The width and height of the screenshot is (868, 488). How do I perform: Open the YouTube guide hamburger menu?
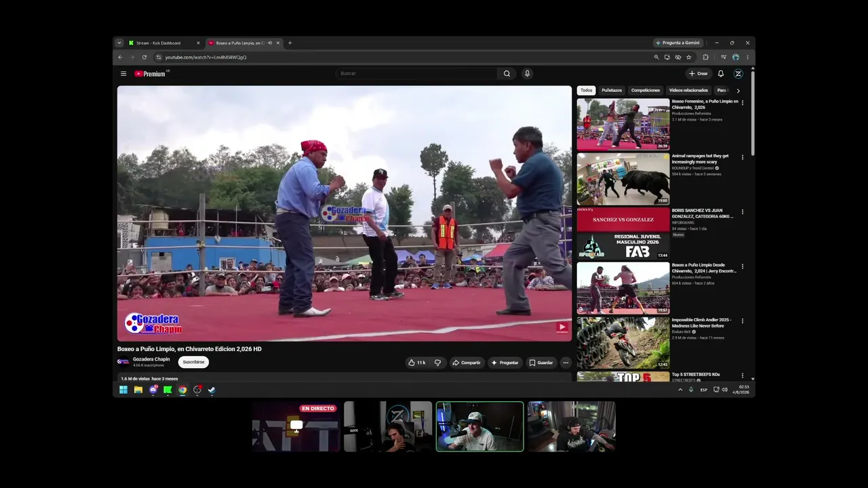click(123, 74)
